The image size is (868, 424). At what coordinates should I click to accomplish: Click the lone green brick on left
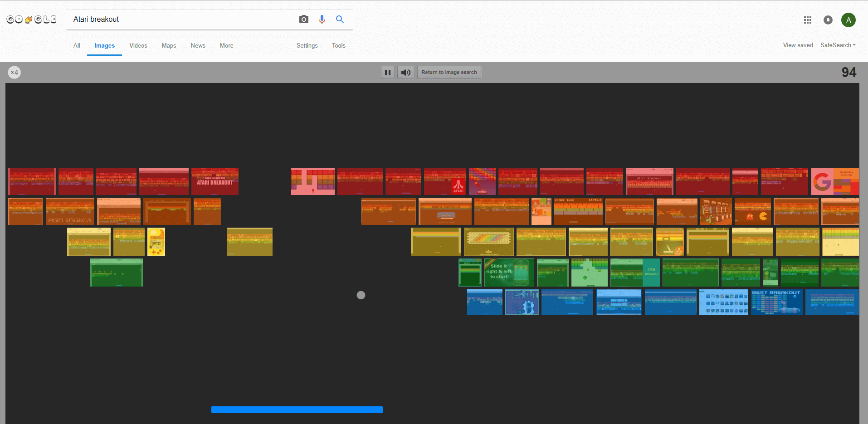(x=117, y=273)
